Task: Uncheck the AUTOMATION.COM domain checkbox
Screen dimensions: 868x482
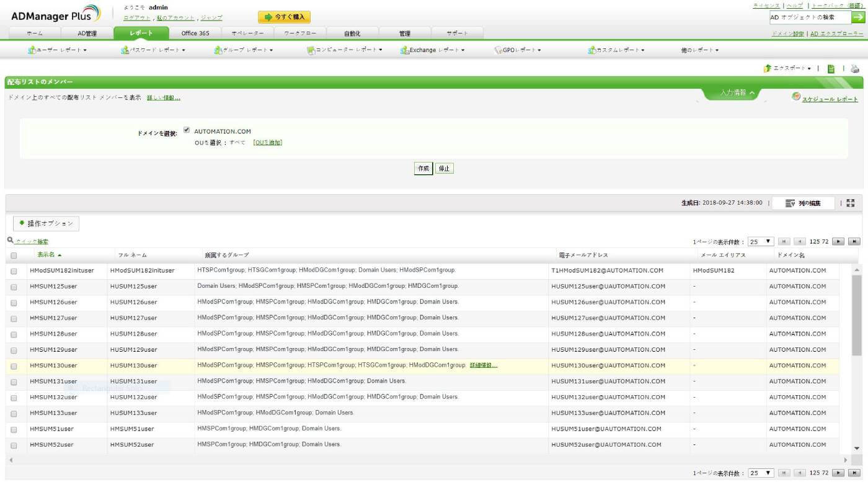Action: tap(187, 130)
